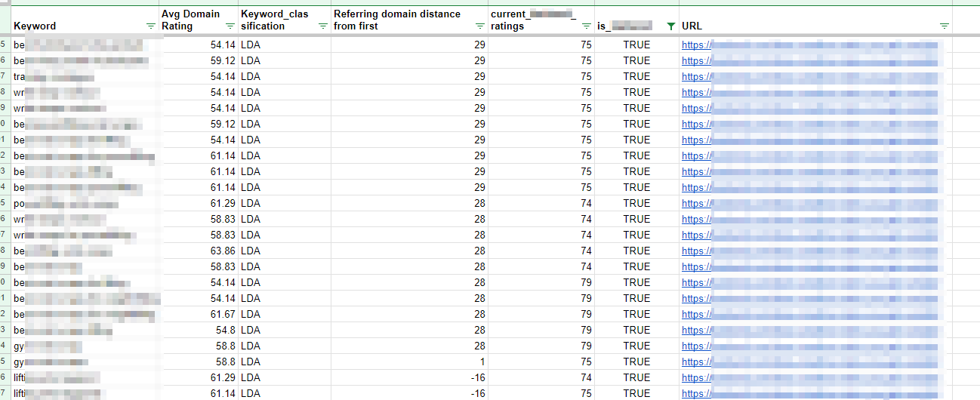Select the keyword cell starting with "po"
The height and width of the screenshot is (400, 980).
pos(83,203)
